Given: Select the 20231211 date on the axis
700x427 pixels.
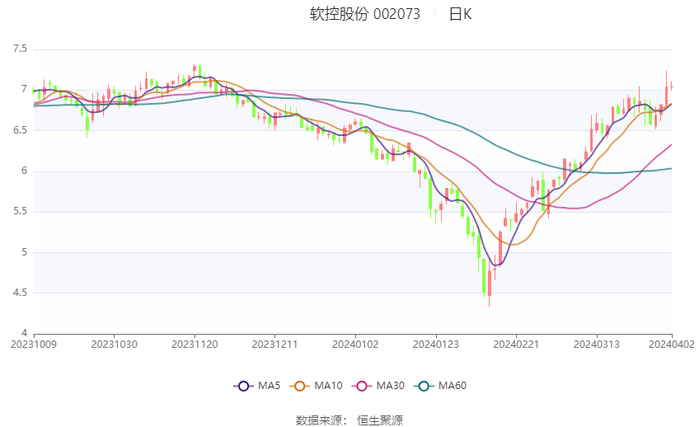Looking at the screenshot, I should pyautogui.click(x=275, y=343).
